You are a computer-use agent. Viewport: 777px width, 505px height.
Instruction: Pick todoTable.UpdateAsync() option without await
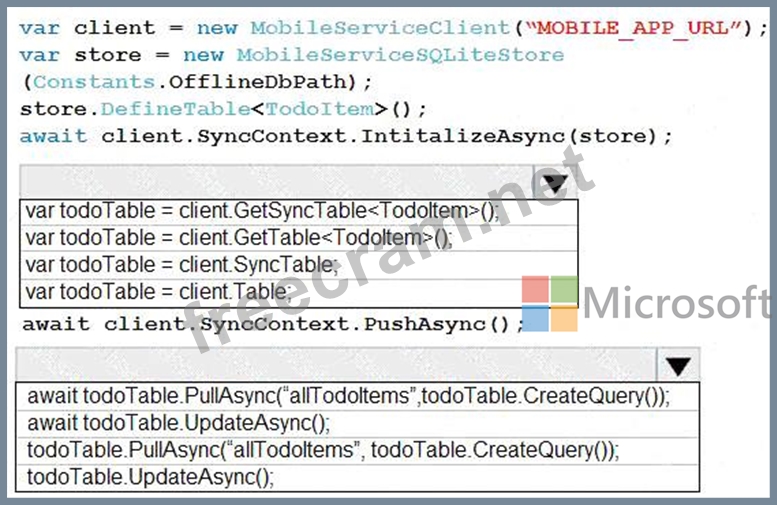point(150,477)
